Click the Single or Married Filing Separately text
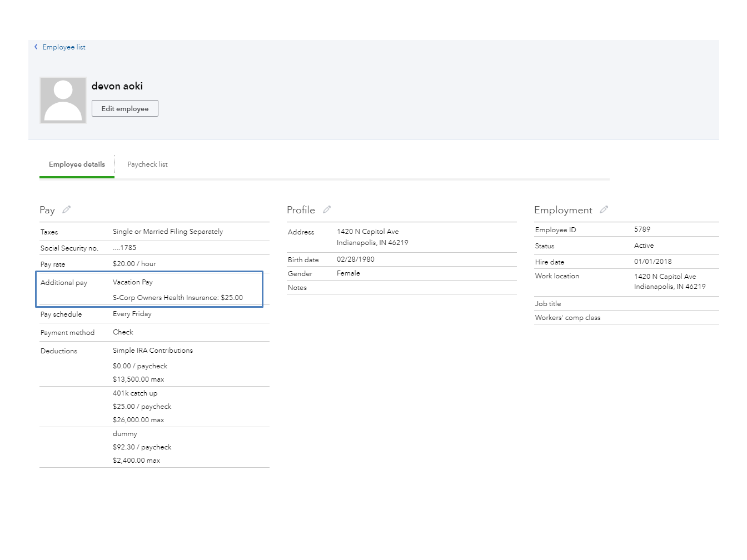This screenshot has width=747, height=560. pos(168,232)
